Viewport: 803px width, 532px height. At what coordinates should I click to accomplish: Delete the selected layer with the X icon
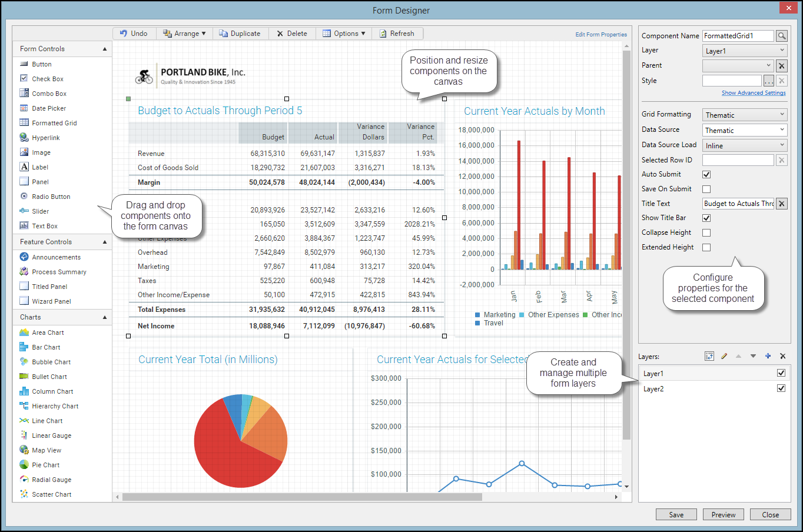click(x=782, y=356)
